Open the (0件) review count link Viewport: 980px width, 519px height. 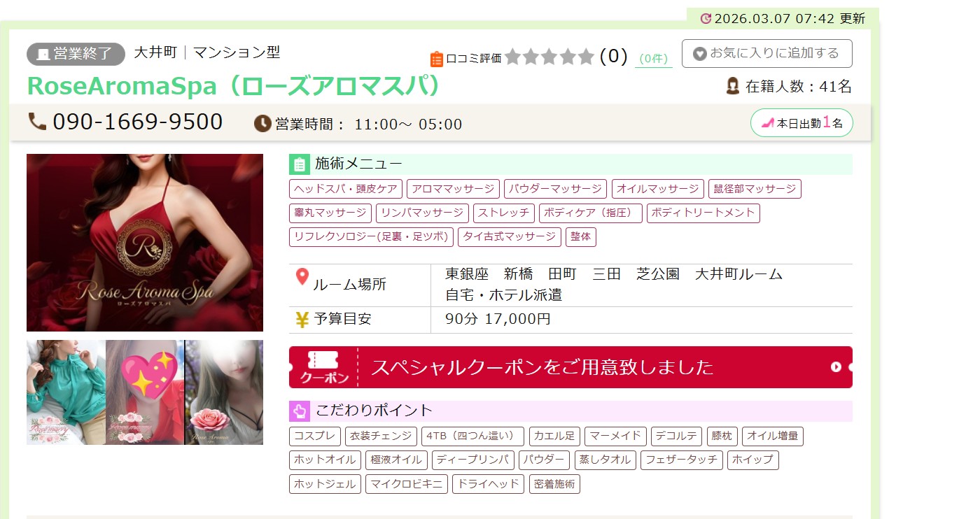point(654,59)
